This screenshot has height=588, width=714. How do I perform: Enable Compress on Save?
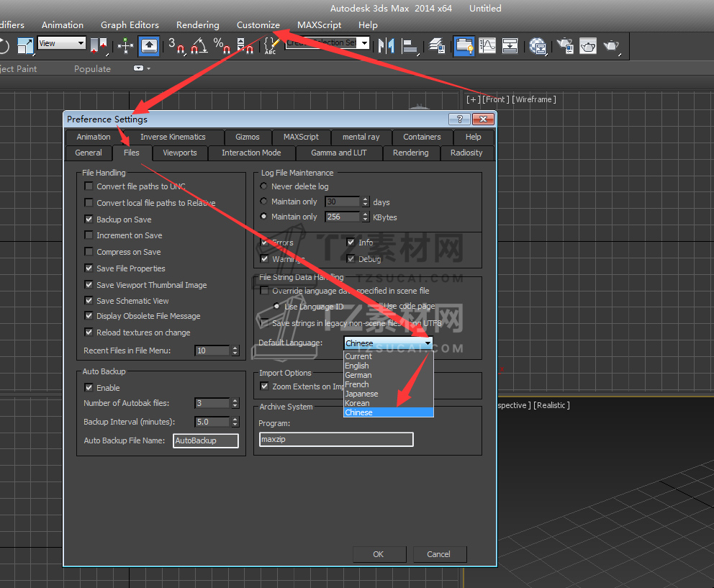tap(89, 251)
